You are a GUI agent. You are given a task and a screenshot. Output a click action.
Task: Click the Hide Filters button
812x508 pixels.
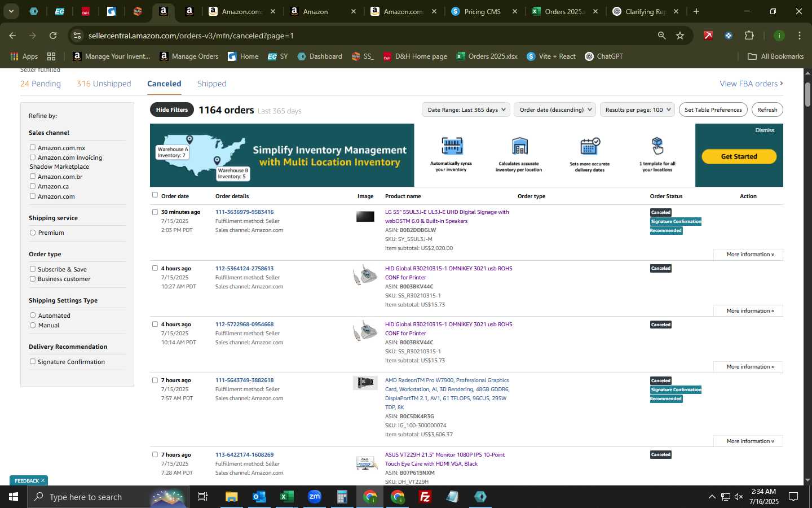(172, 110)
